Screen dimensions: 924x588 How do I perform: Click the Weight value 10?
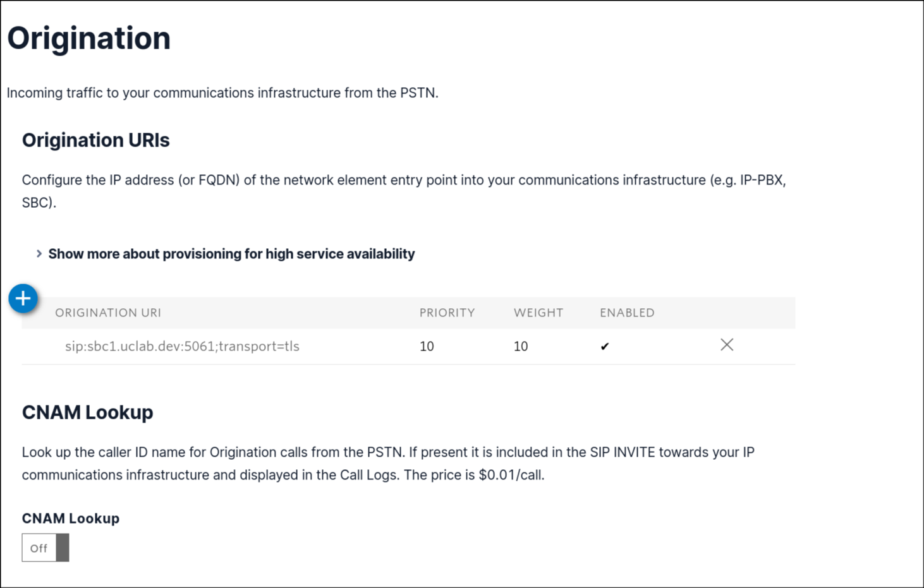click(520, 346)
